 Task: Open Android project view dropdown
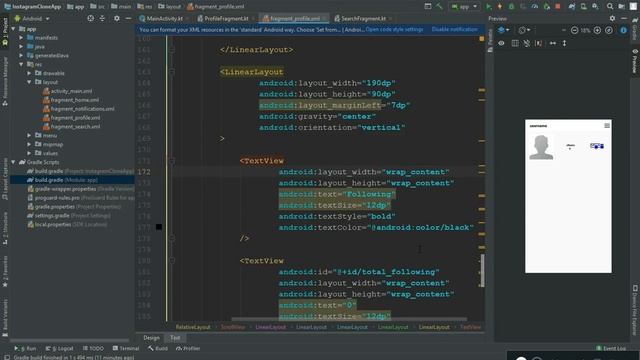[32, 18]
